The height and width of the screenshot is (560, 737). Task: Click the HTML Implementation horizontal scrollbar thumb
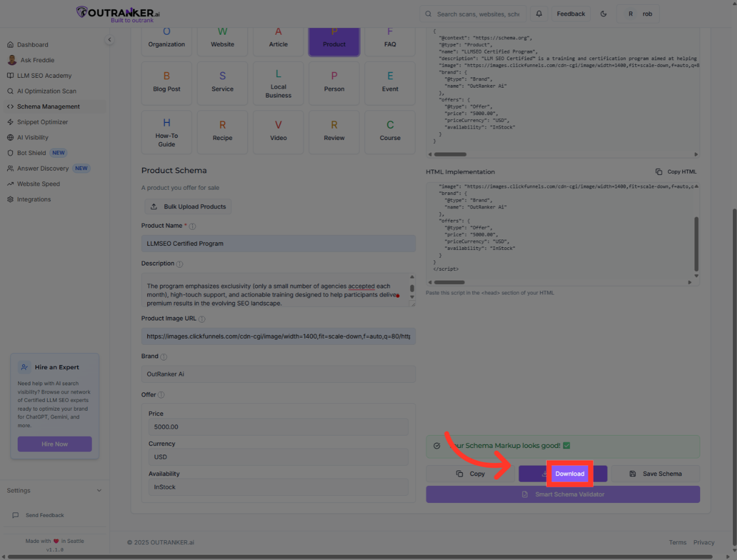(449, 283)
